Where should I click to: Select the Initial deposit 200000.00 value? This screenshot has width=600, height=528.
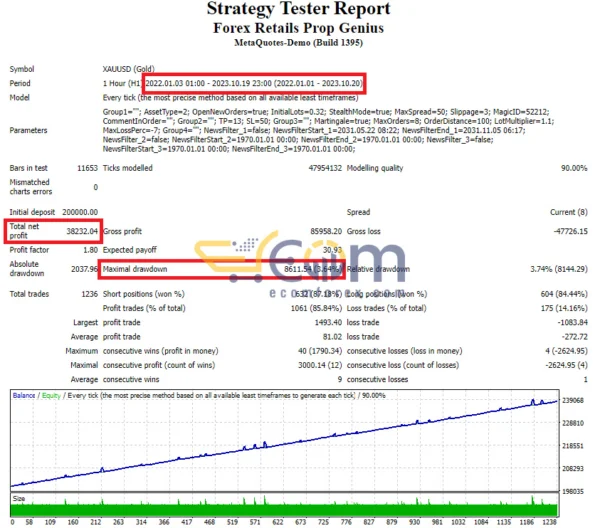tap(73, 213)
